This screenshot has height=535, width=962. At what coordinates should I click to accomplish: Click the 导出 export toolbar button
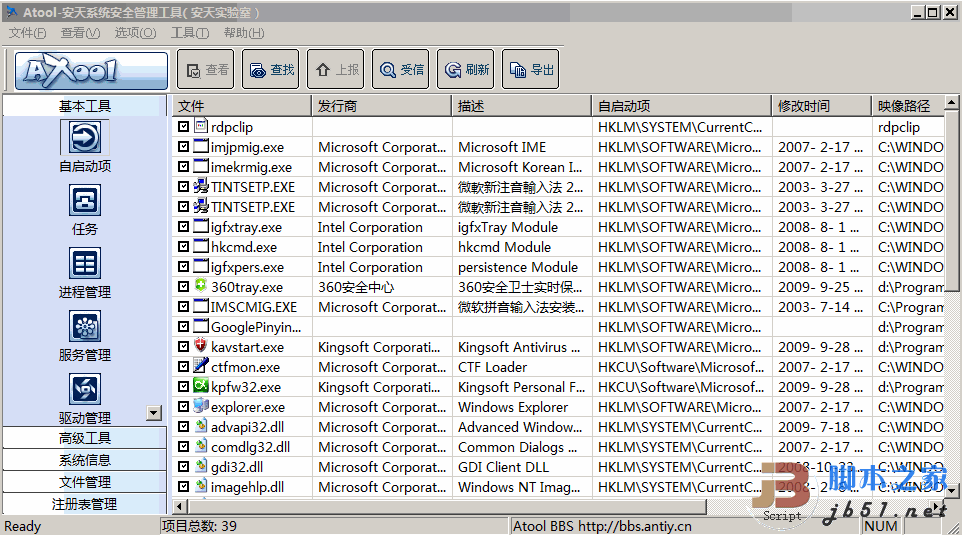click(531, 69)
